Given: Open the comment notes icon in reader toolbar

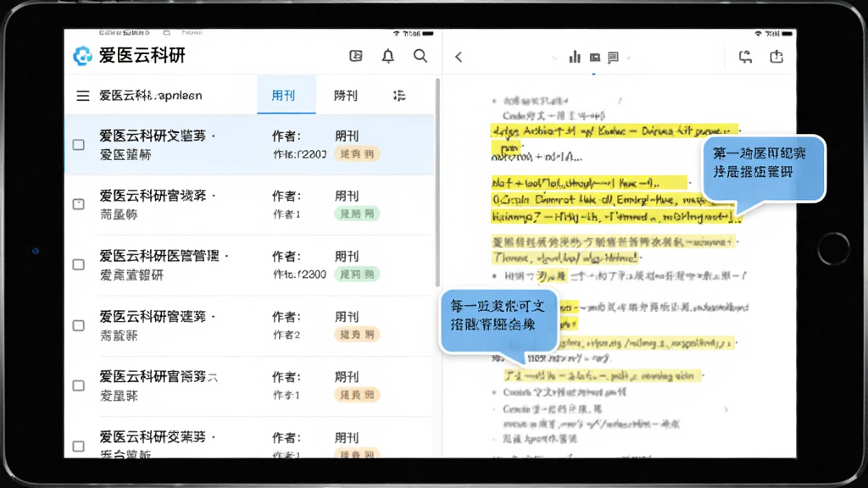Looking at the screenshot, I should [613, 58].
